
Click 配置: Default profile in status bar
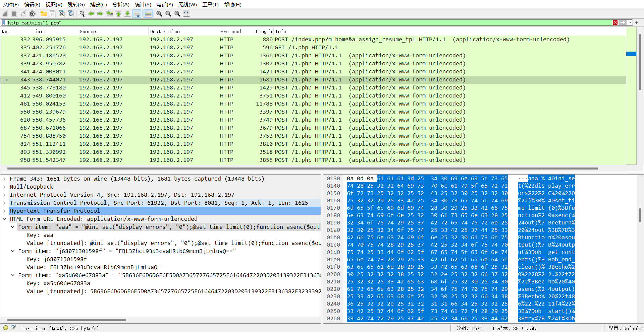(x=625, y=328)
